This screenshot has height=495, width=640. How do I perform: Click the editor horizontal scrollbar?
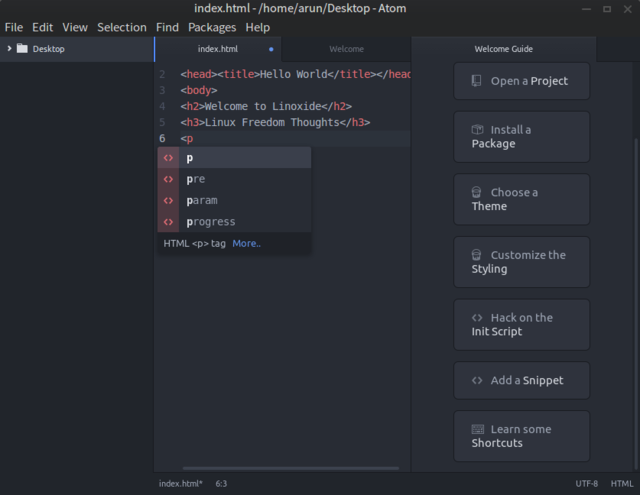(x=291, y=468)
